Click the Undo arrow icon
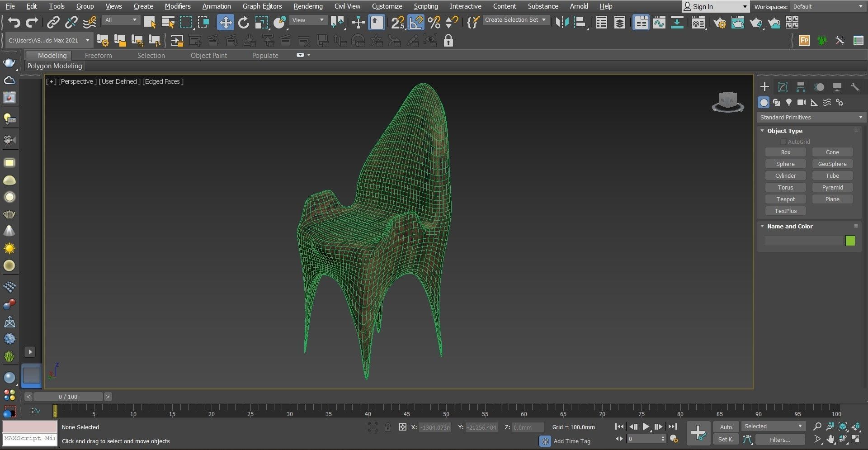 tap(14, 22)
